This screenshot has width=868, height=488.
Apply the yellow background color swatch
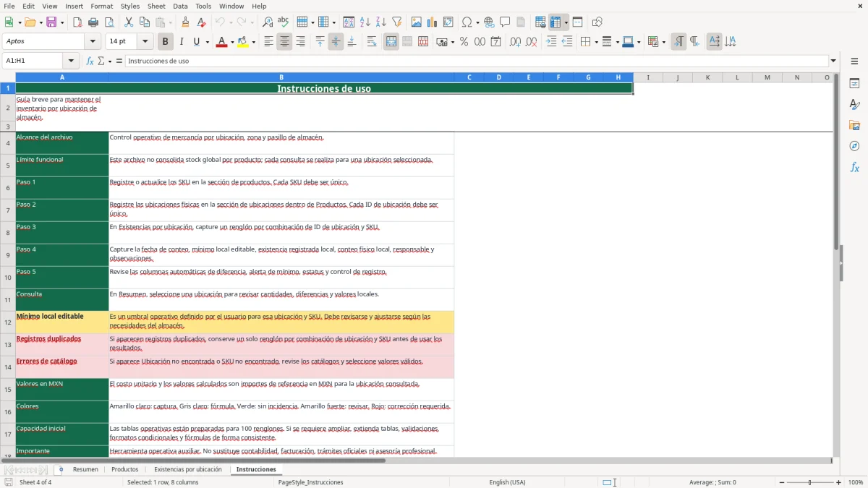(x=244, y=42)
